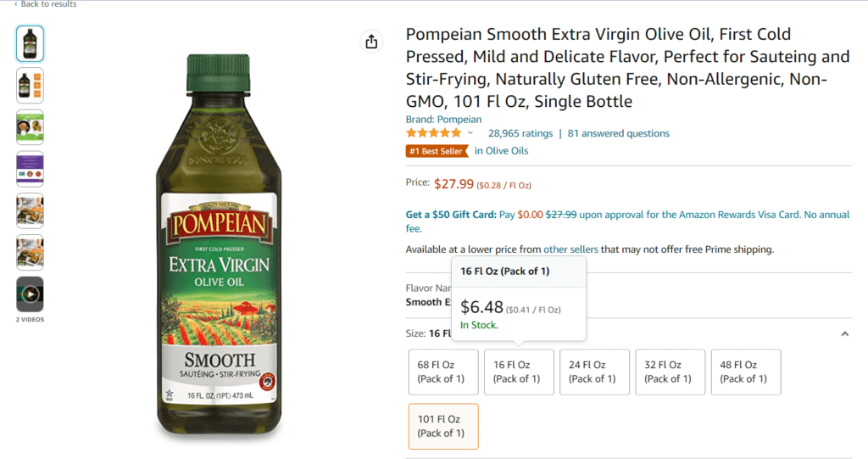Choose the 16 Fl Oz size option

click(x=519, y=372)
